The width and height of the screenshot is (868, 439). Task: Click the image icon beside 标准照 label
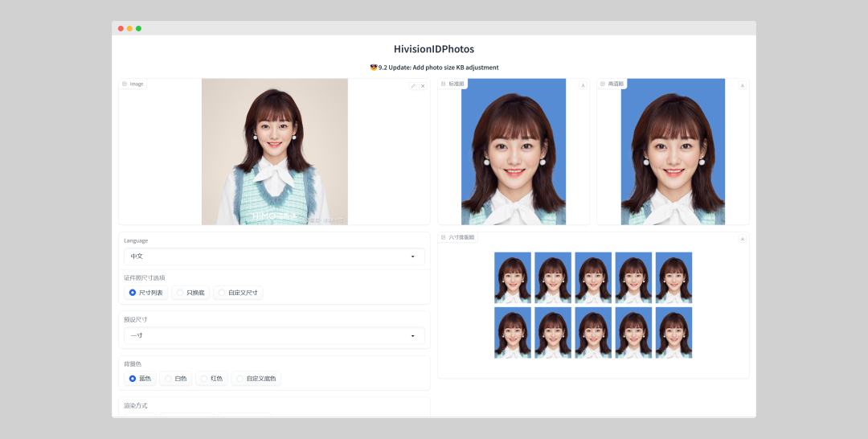tap(444, 84)
